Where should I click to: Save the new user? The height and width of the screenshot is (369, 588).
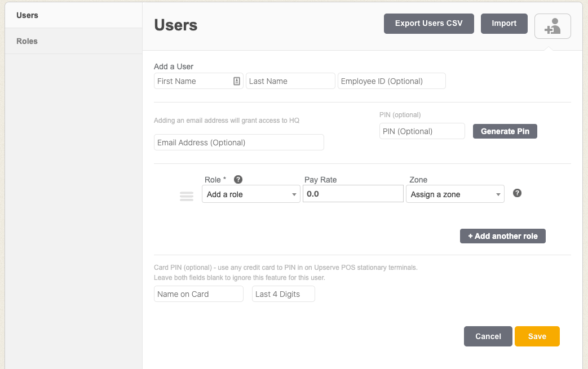(537, 336)
